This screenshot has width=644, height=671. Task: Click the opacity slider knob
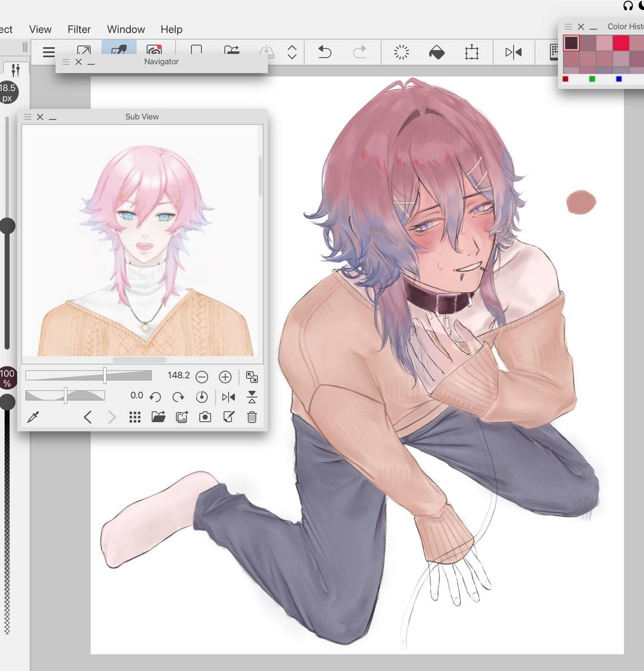pyautogui.click(x=7, y=401)
